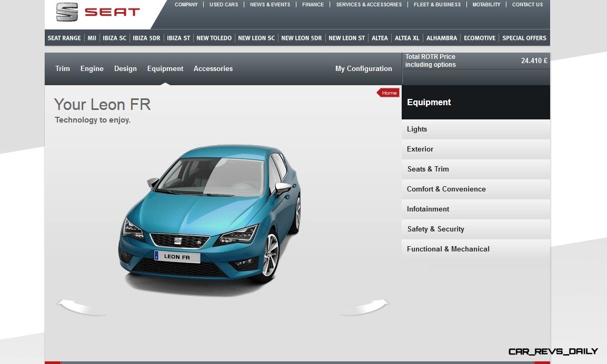Viewport: 607px width, 364px height.
Task: Click the SEAT logo
Action: (97, 12)
